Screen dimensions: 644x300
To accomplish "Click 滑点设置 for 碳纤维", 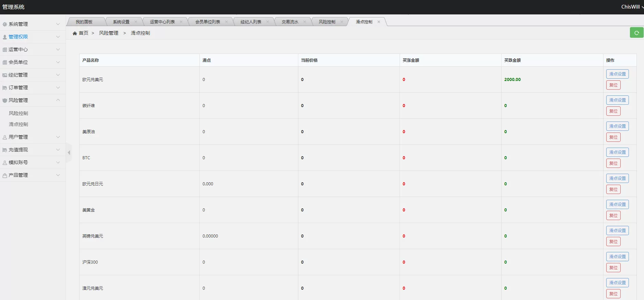I will [x=617, y=100].
